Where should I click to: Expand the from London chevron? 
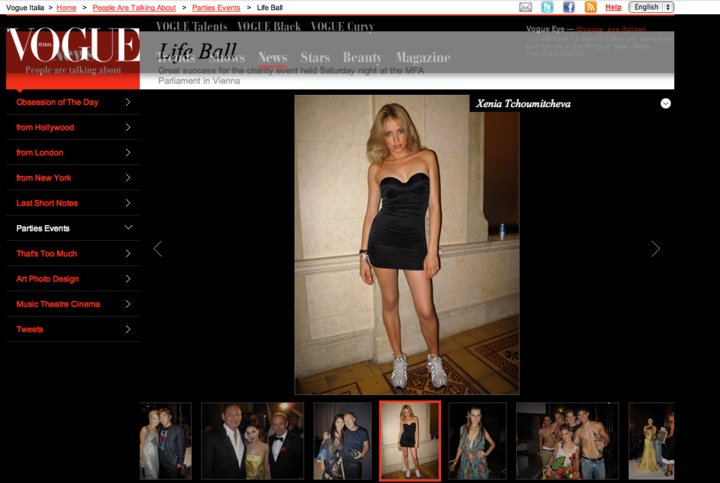point(128,152)
